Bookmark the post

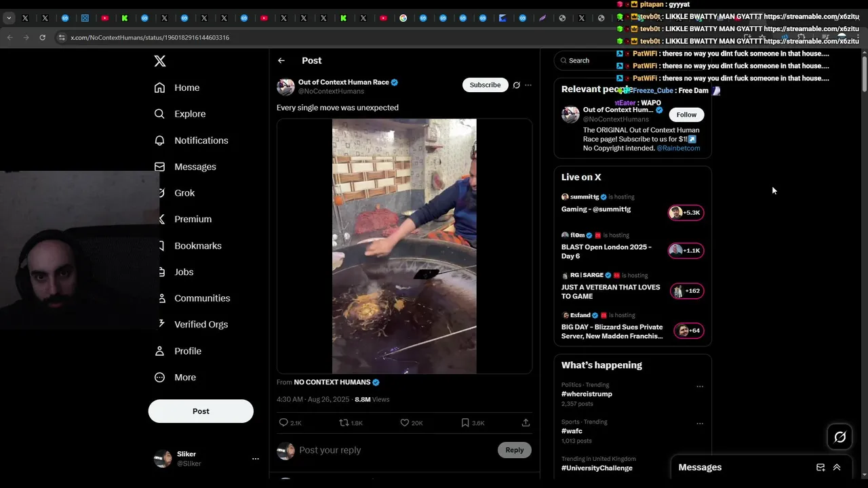[x=465, y=423]
